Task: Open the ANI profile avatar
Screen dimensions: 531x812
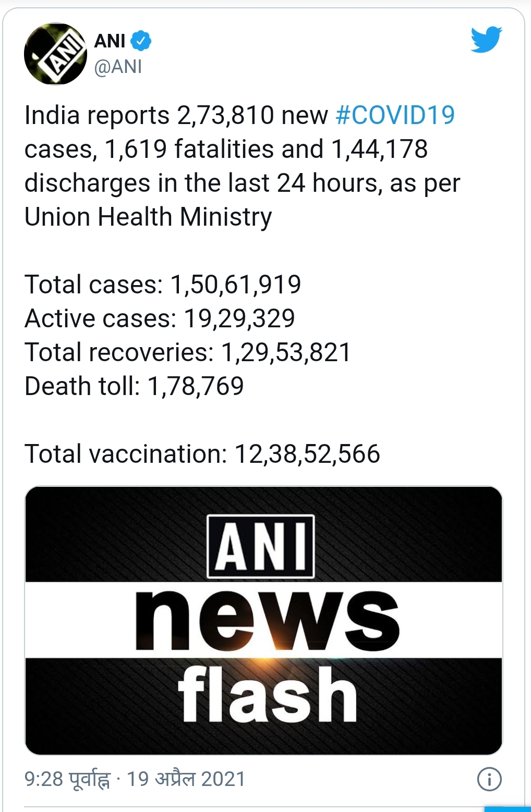Action: point(56,54)
